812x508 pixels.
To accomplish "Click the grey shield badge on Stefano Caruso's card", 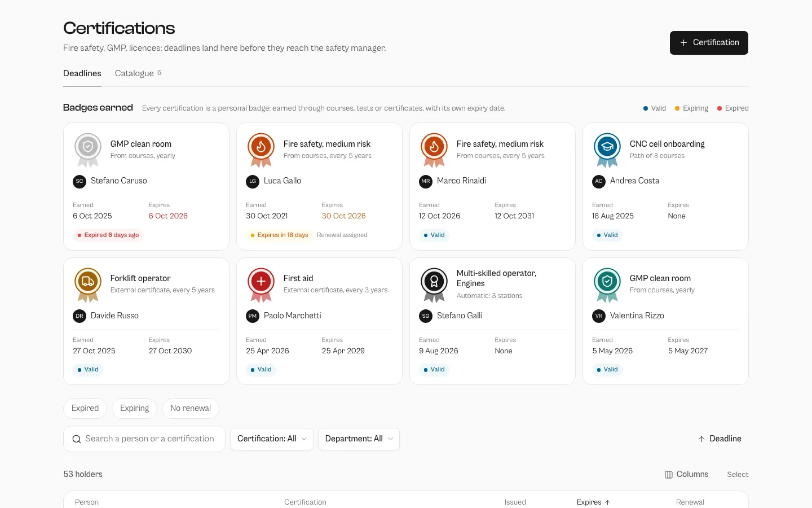I will (88, 150).
